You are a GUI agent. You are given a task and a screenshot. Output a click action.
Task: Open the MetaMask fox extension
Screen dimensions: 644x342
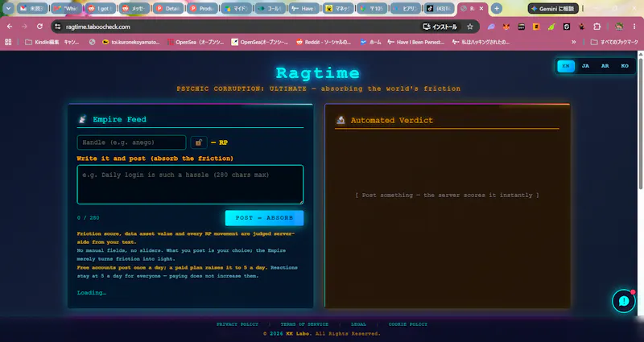pos(506,27)
